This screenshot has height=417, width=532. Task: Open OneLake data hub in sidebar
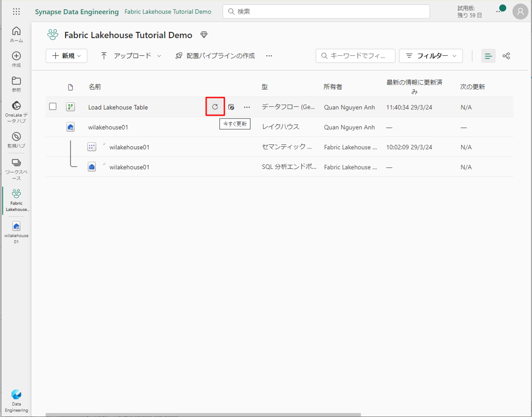click(16, 112)
